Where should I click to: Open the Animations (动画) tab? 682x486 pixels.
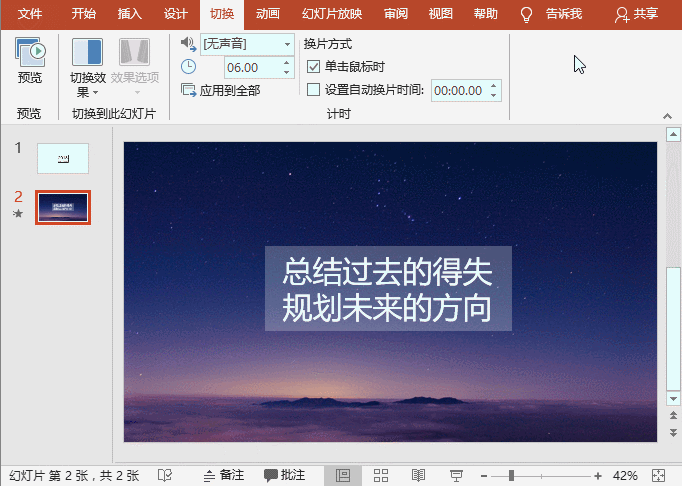(267, 14)
